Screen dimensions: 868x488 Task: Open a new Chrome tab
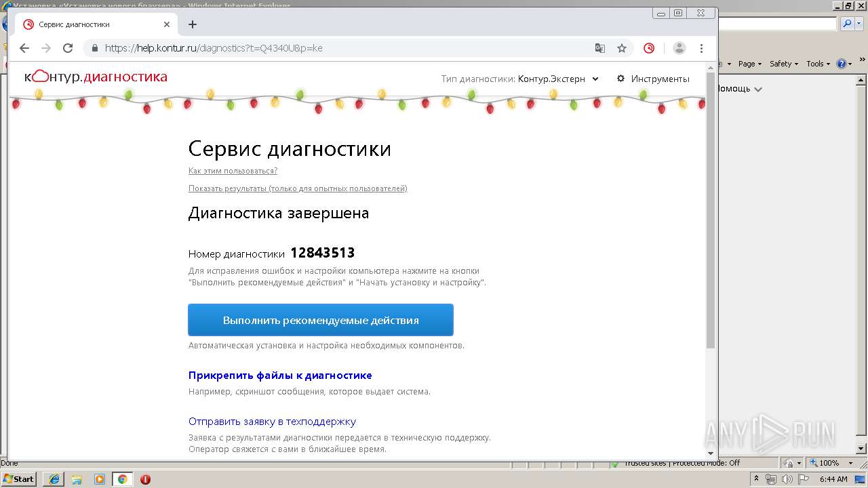point(193,24)
